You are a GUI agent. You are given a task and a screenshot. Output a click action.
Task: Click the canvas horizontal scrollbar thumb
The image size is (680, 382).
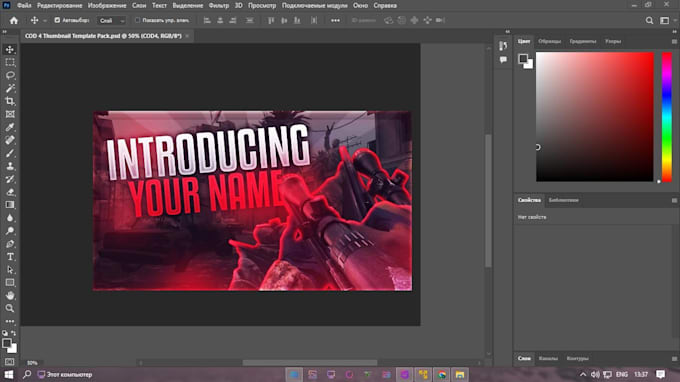point(310,363)
